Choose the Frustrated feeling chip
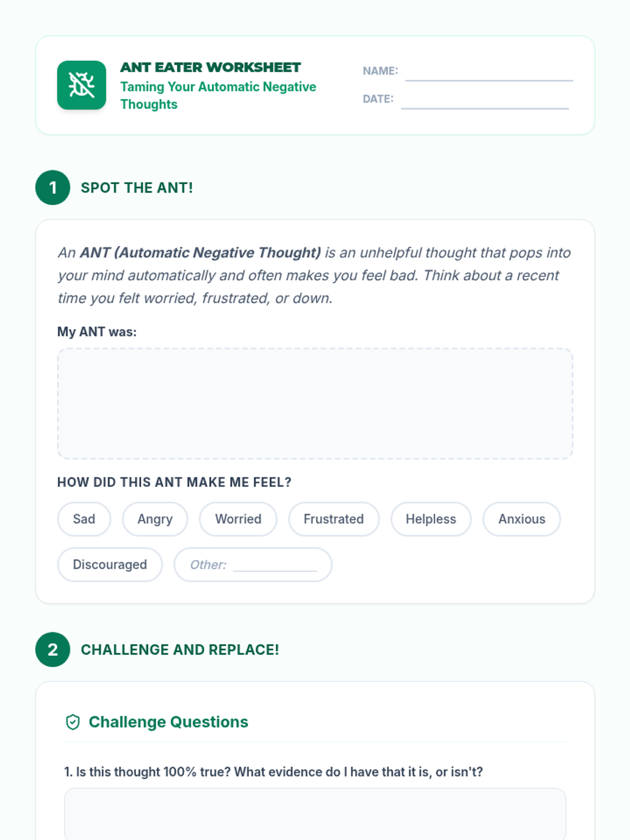Screen dimensions: 630x840 [334, 519]
